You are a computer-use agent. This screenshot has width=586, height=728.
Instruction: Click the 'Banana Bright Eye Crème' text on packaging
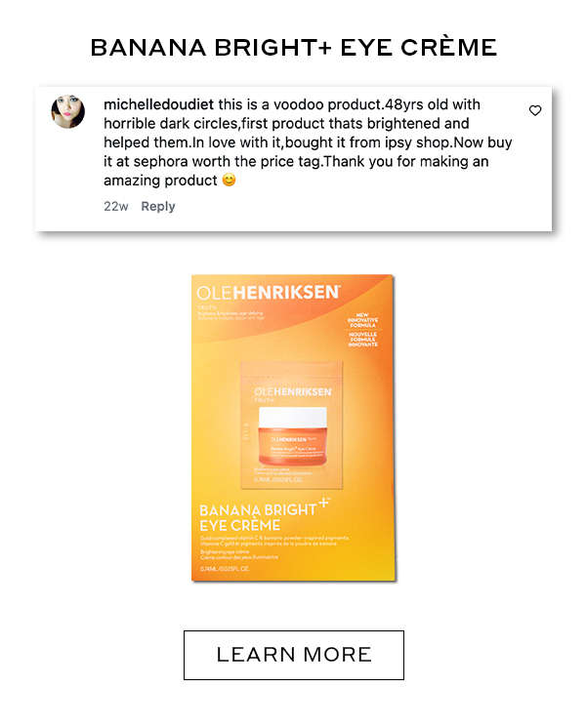[258, 517]
